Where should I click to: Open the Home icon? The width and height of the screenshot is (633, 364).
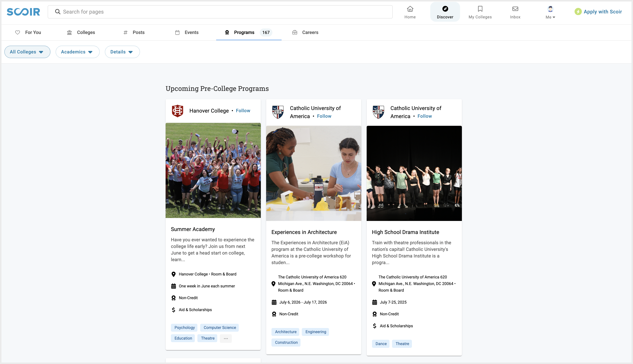[x=410, y=9]
